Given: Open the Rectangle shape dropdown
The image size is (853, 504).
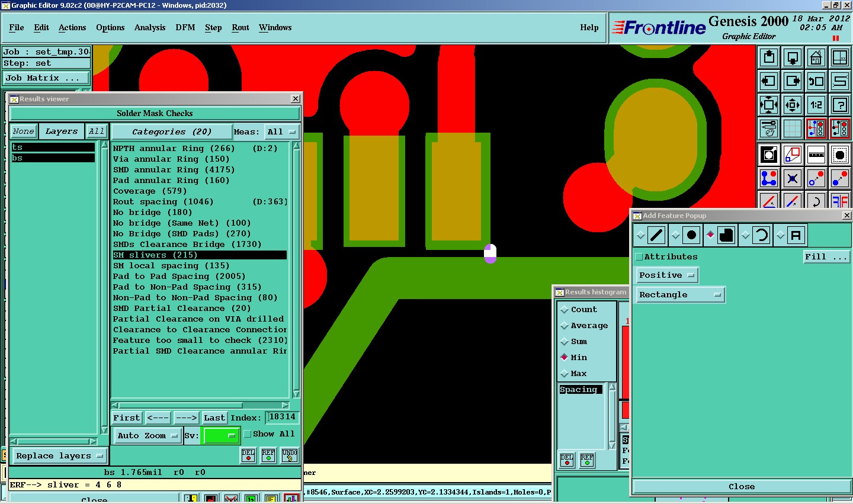Looking at the screenshot, I should (x=681, y=295).
